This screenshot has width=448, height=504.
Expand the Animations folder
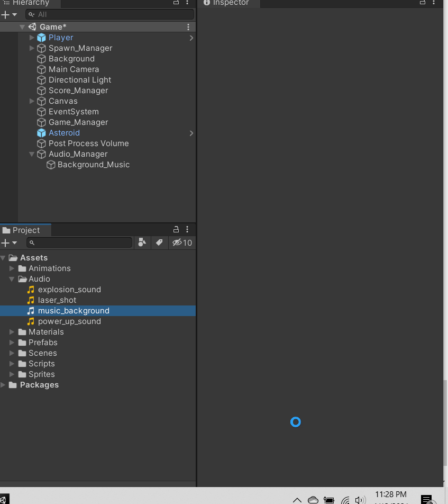12,268
